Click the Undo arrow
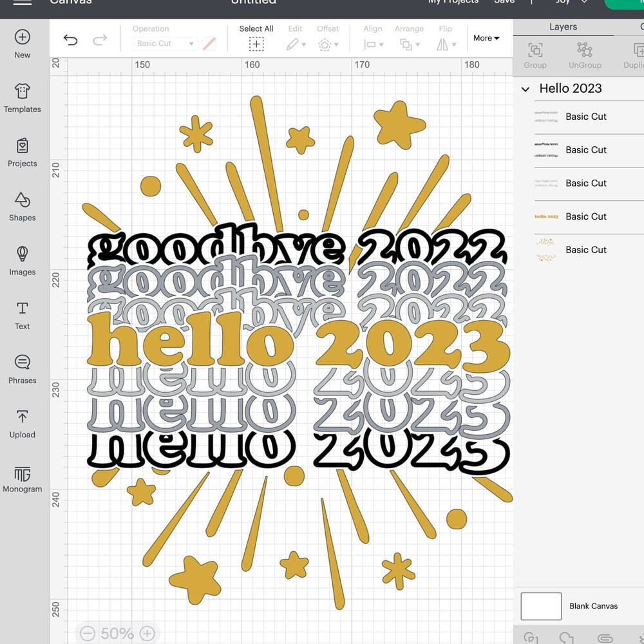Viewport: 644px width, 644px height. [70, 41]
